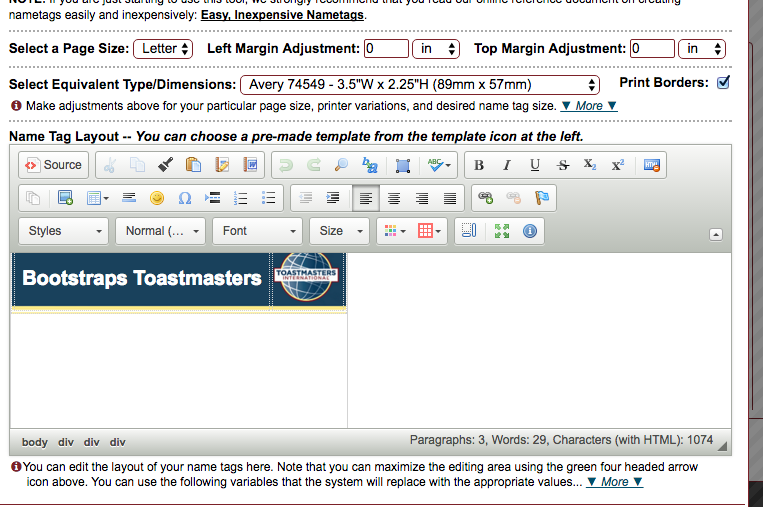Toggle bulleted list
The image size is (763, 507).
269,198
